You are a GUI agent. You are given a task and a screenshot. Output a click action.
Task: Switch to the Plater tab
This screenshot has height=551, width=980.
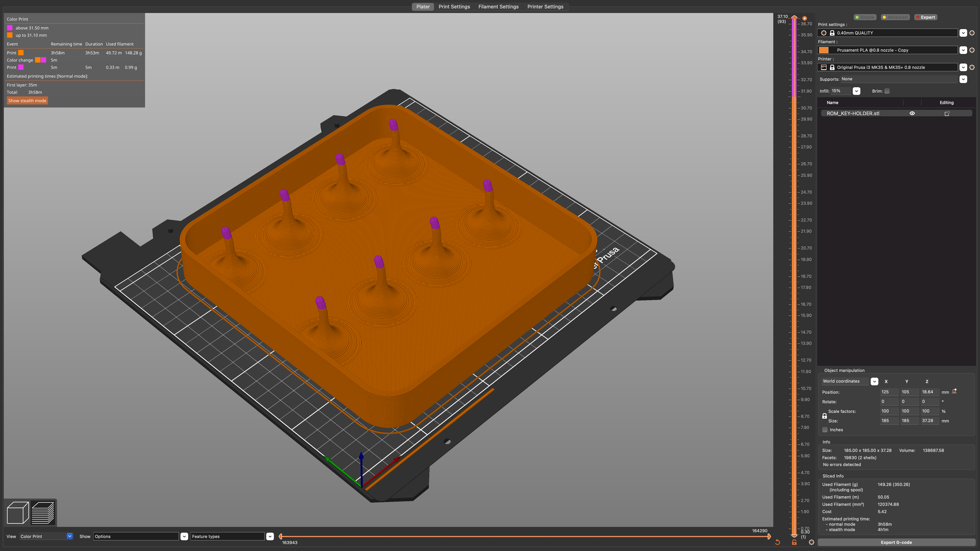tap(423, 7)
